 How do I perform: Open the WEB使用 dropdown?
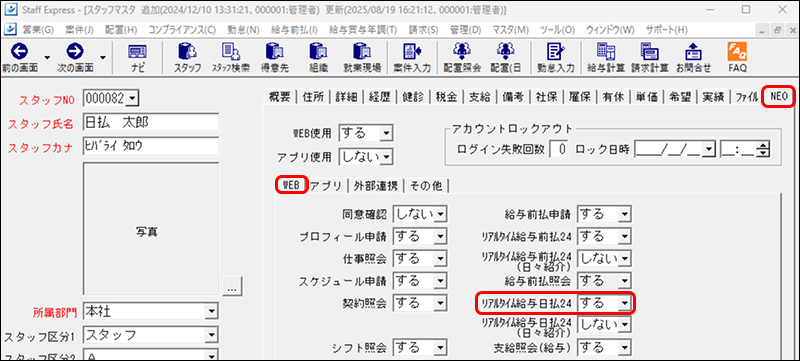coord(386,134)
